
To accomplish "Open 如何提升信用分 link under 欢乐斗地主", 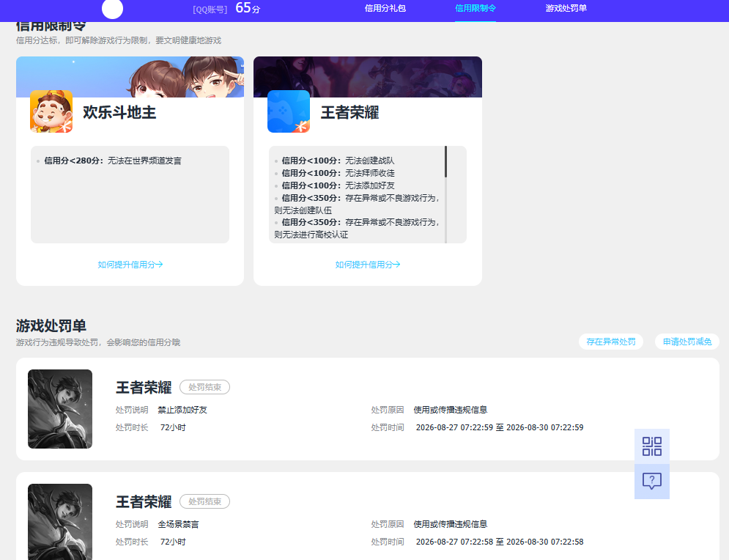I will coord(130,265).
